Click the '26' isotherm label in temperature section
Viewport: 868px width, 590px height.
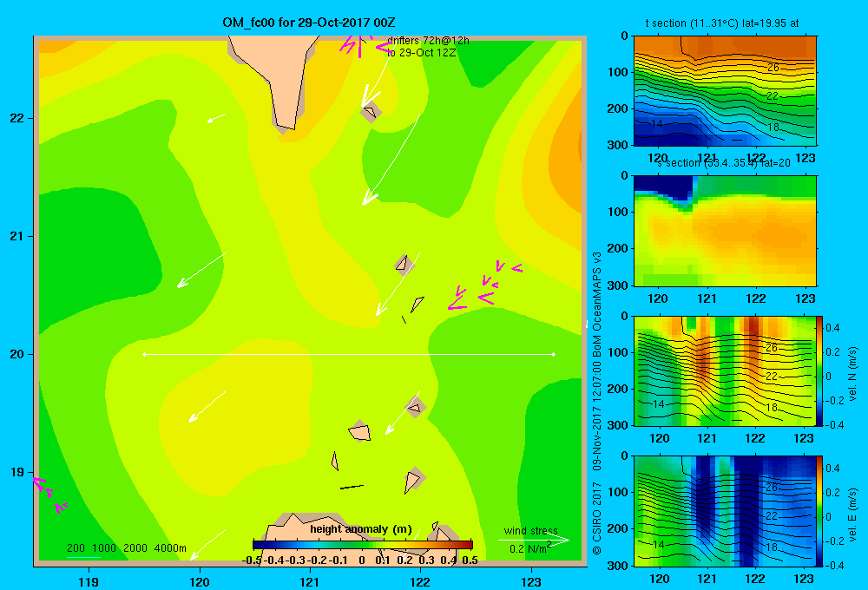click(773, 68)
